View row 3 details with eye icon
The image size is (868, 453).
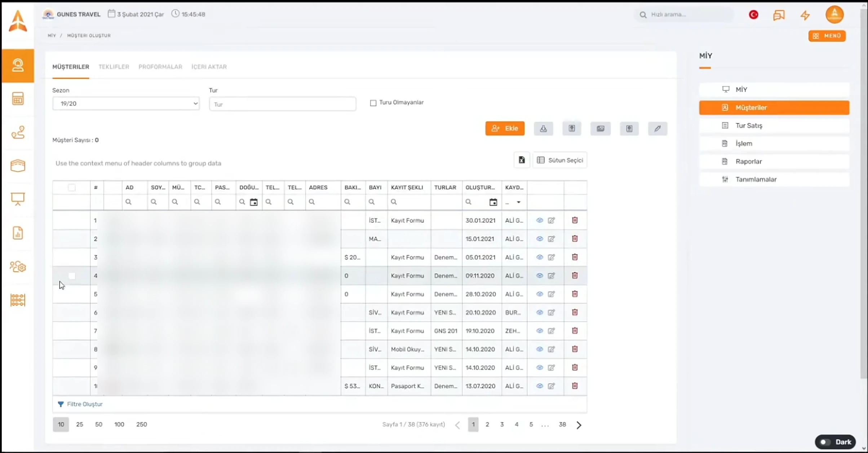(539, 257)
